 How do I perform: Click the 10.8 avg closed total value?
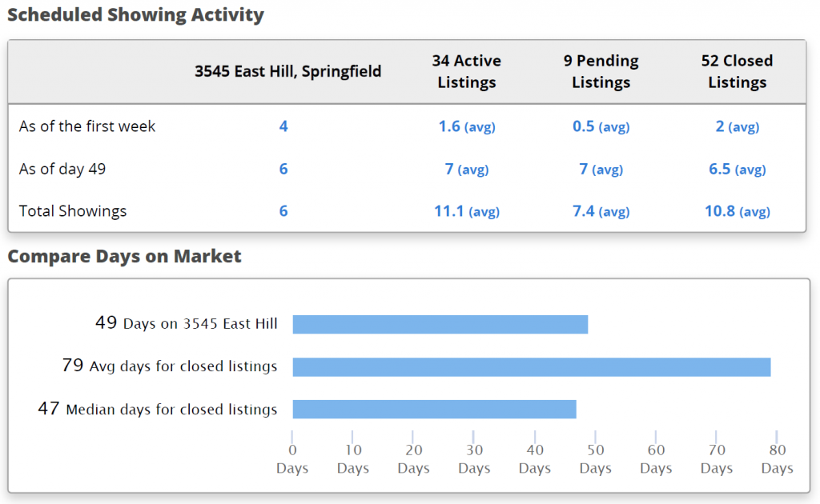[736, 211]
